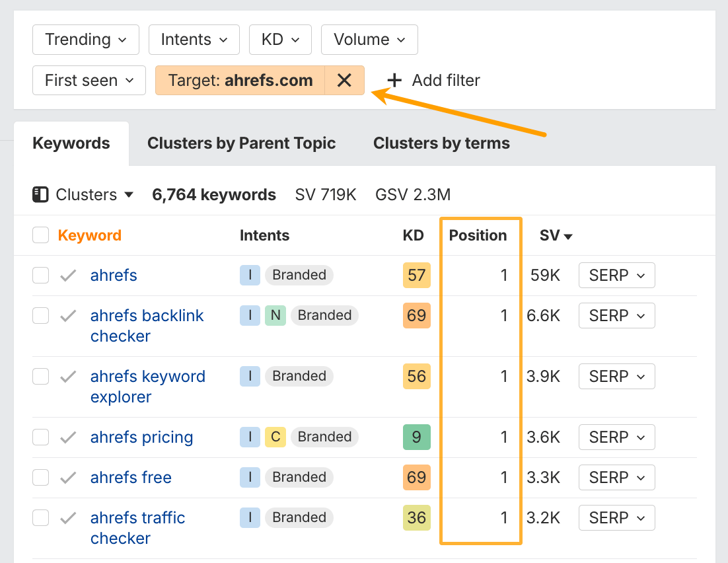The height and width of the screenshot is (563, 728).
Task: Open the Clusters view switcher icon
Action: coord(41,194)
